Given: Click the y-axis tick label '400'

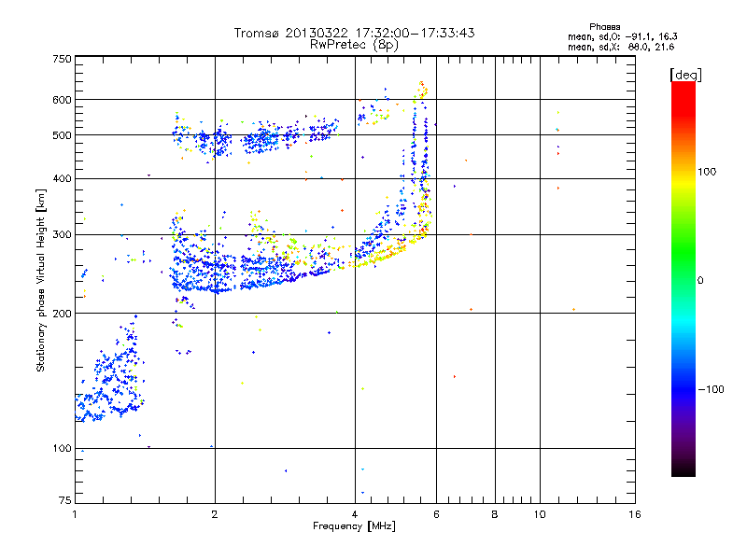Looking at the screenshot, I should click(x=63, y=179).
